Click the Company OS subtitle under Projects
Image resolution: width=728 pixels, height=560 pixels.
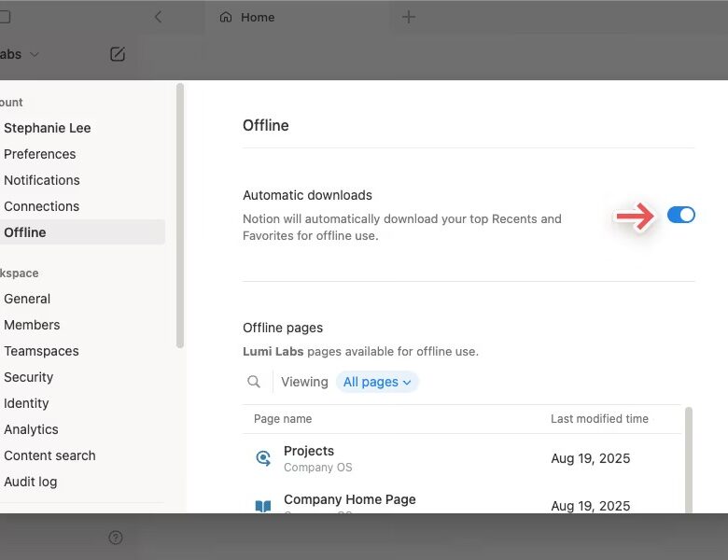click(318, 467)
